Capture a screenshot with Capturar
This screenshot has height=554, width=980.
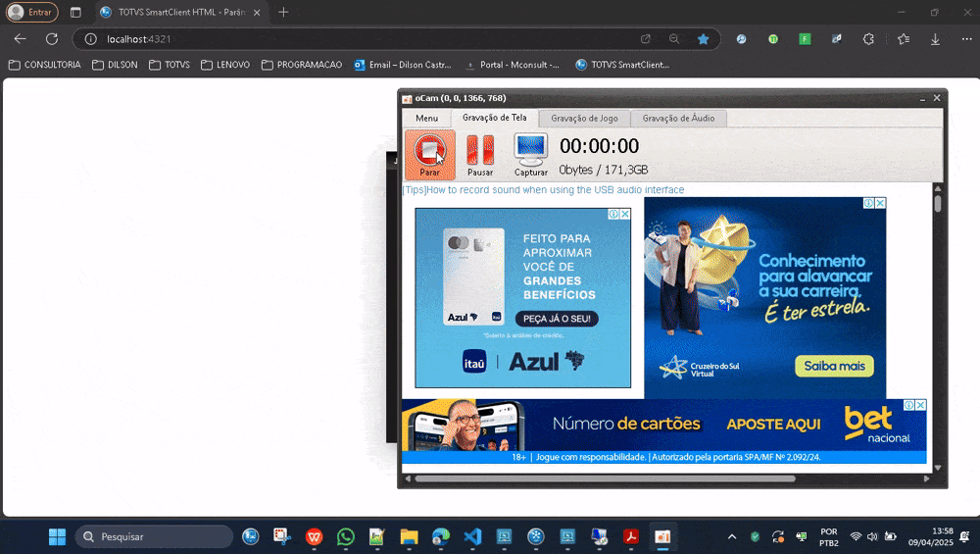click(530, 155)
